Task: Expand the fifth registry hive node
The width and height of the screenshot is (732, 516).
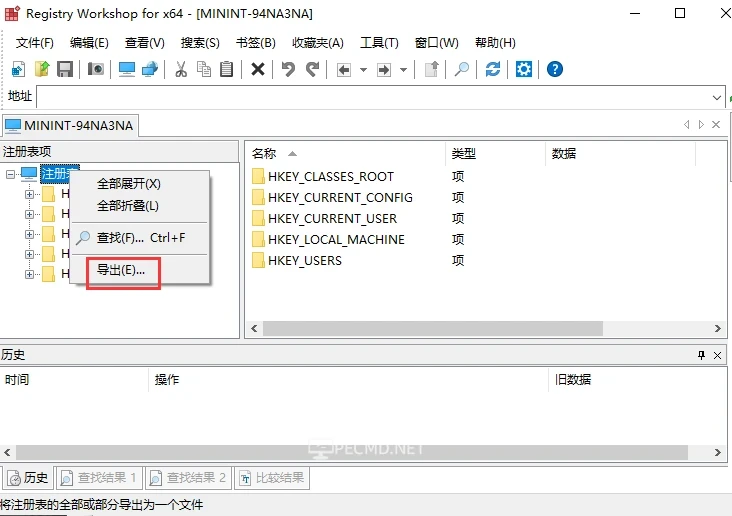Action: (29, 275)
